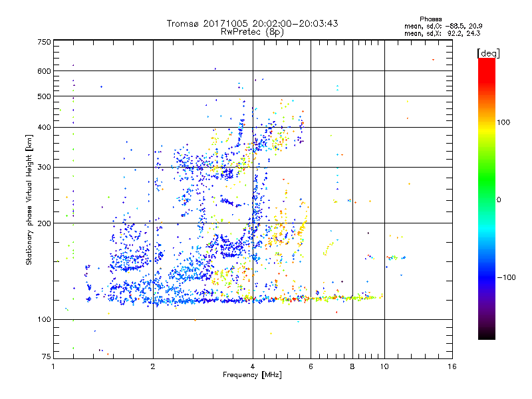Click the plot title "Tromsø 20171005 20:02:00-20:03:43"

click(x=252, y=23)
